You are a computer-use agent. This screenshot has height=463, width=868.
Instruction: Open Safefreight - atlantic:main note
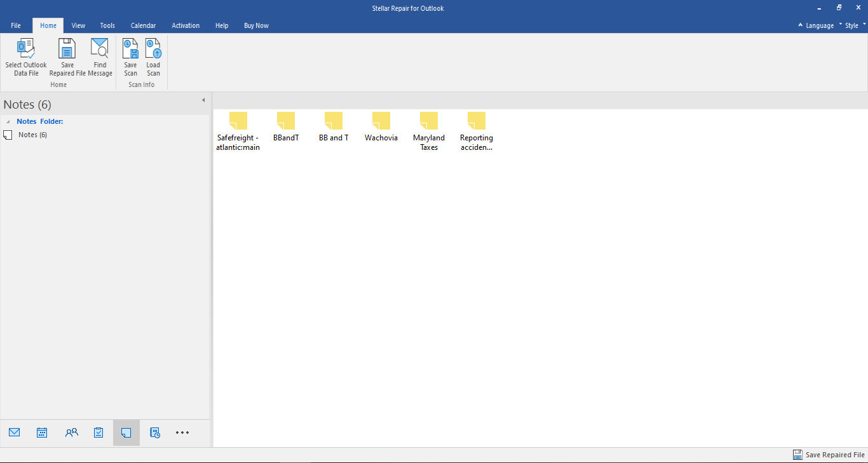[238, 131]
